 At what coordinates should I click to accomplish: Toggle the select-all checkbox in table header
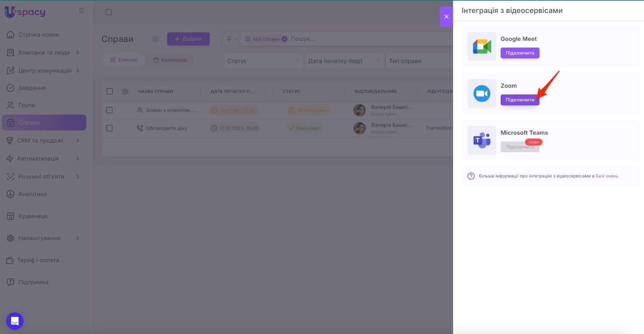point(109,91)
